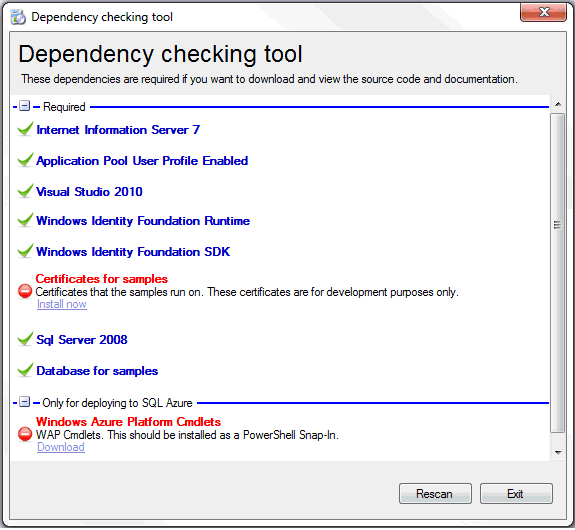Click the checkmark next to Sql Server 2008
Viewport: 575px width, 530px height.
25,339
